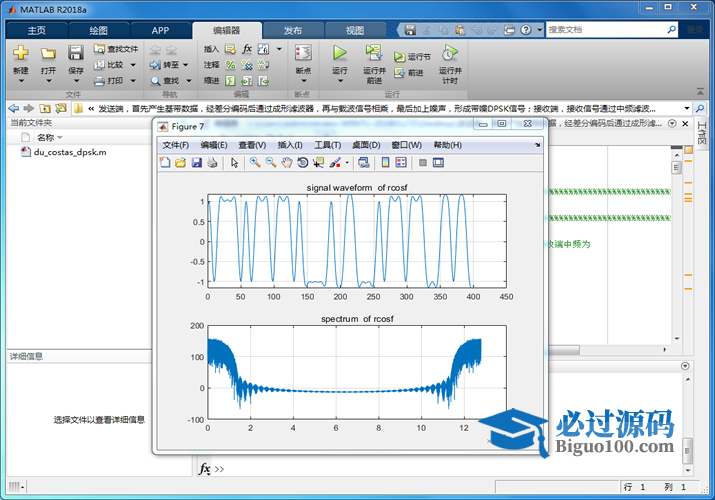Open a file with the 打开 folder icon
The width and height of the screenshot is (715, 500).
pos(48,53)
